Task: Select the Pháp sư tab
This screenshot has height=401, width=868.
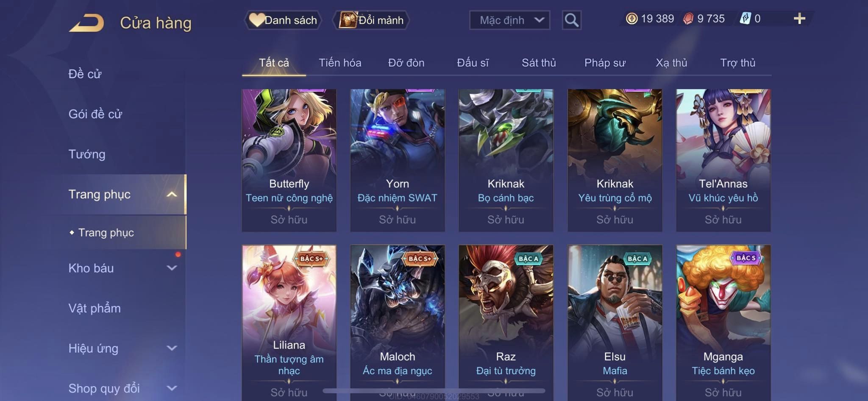Action: [x=605, y=63]
